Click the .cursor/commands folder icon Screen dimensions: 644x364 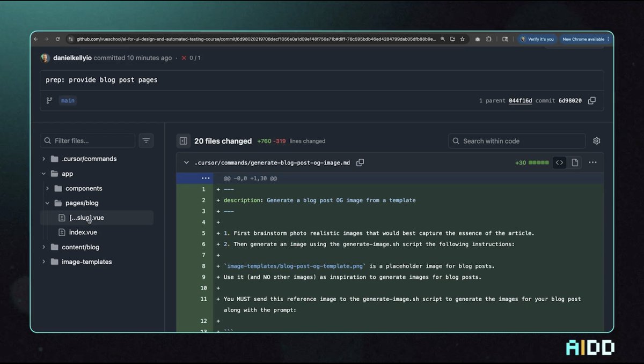[x=54, y=159]
